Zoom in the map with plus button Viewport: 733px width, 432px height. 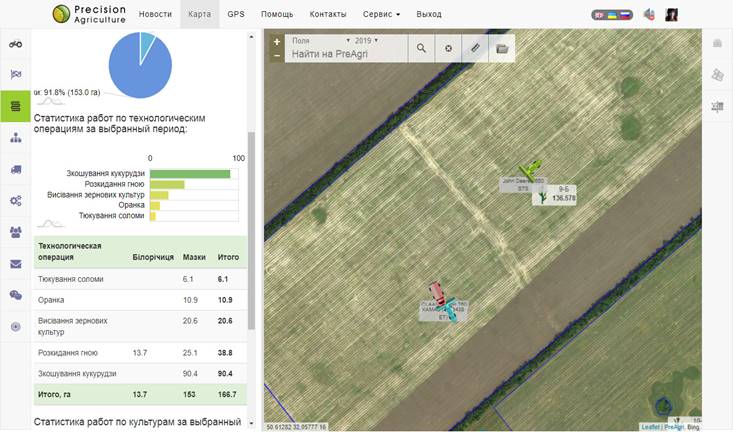pyautogui.click(x=277, y=42)
